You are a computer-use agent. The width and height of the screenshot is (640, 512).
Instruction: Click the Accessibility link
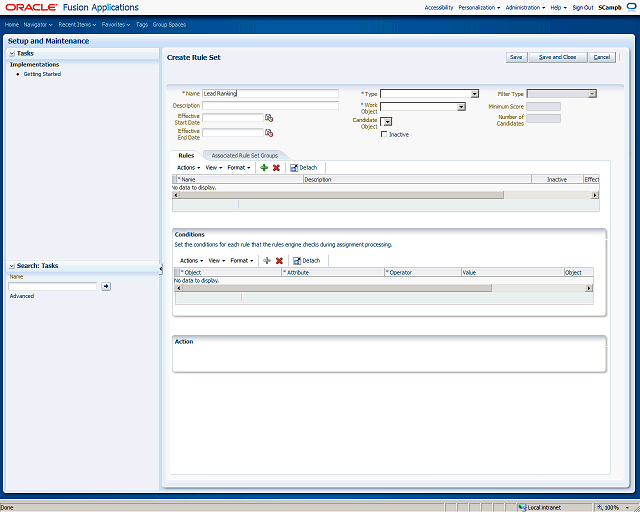439,7
